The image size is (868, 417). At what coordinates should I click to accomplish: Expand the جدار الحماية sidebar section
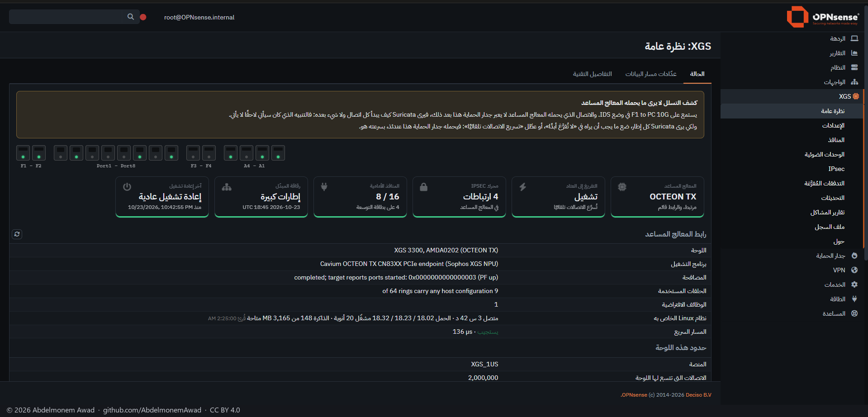pyautogui.click(x=792, y=256)
